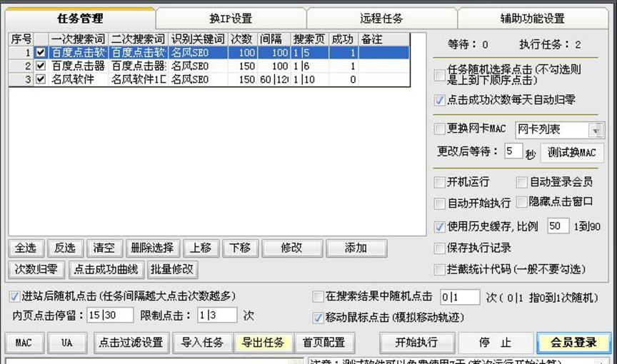Click the 停止 button
The height and width of the screenshot is (364, 617).
[x=496, y=343]
